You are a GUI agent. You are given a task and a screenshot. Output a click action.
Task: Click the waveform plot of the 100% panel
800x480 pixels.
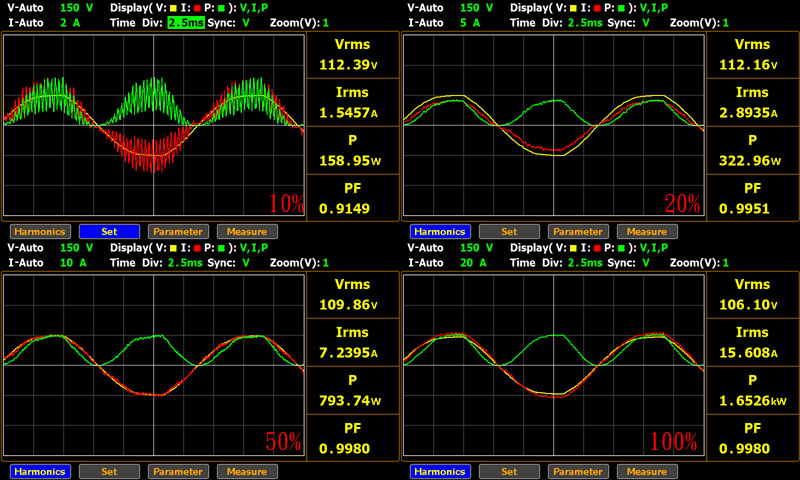tap(554, 365)
